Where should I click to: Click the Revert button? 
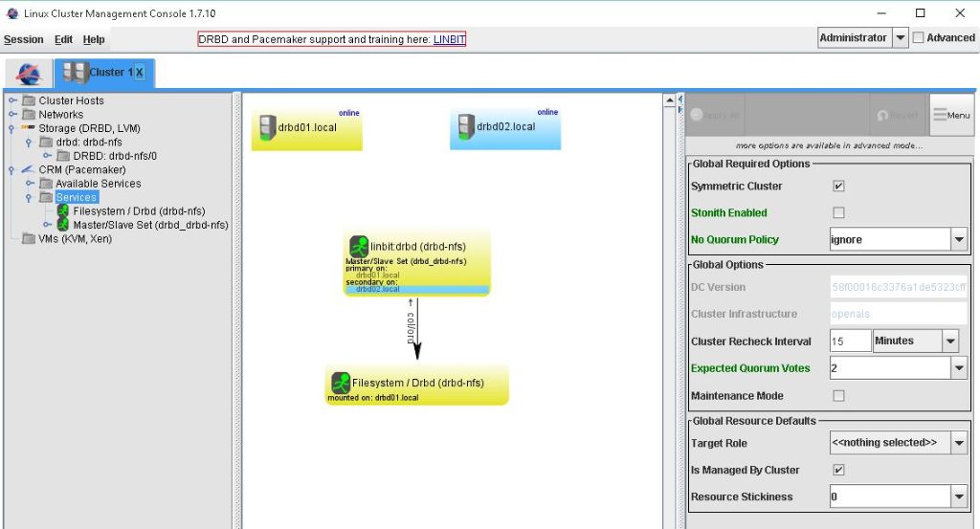pyautogui.click(x=898, y=116)
